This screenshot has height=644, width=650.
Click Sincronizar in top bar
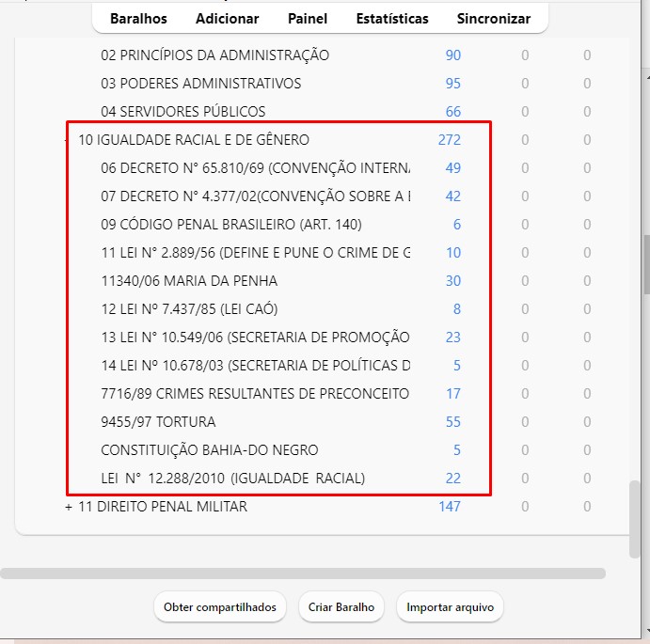[x=494, y=19]
